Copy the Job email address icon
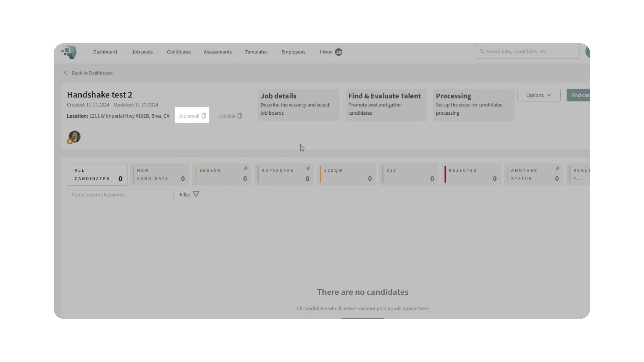This screenshot has width=644, height=362. (x=204, y=116)
